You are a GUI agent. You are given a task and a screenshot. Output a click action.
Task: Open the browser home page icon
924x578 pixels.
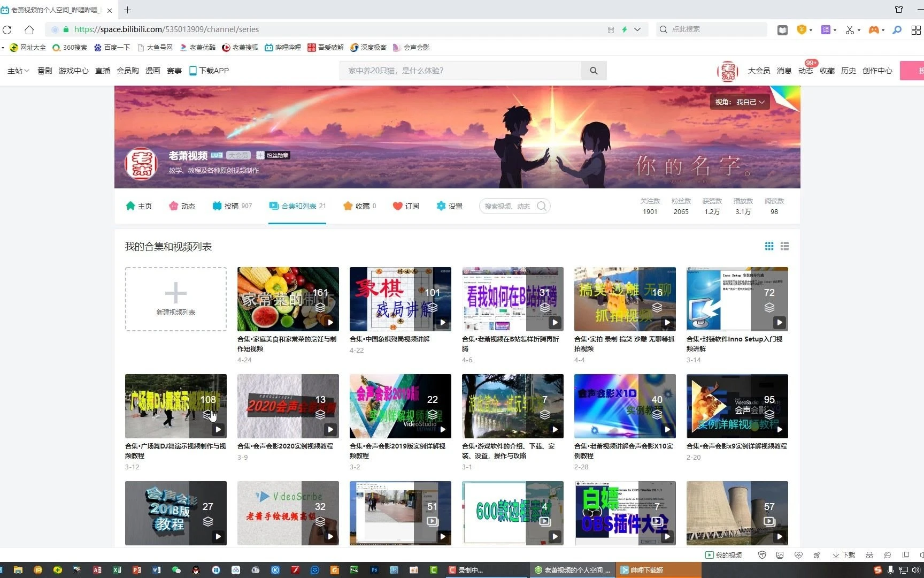(29, 29)
